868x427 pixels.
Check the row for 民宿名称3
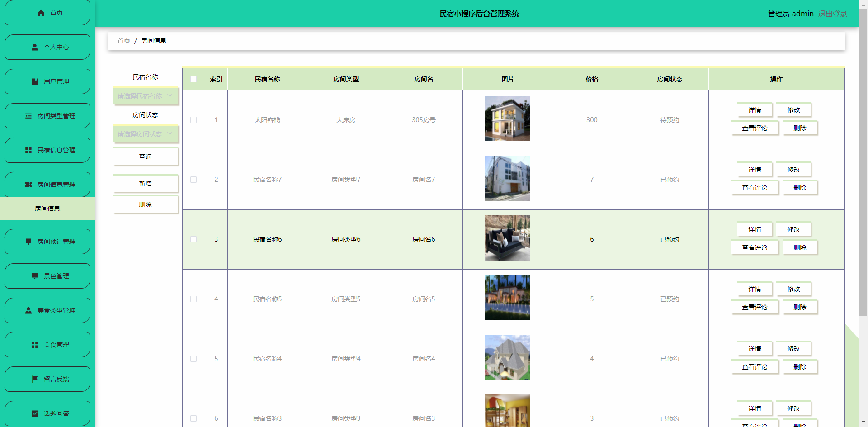pos(193,418)
